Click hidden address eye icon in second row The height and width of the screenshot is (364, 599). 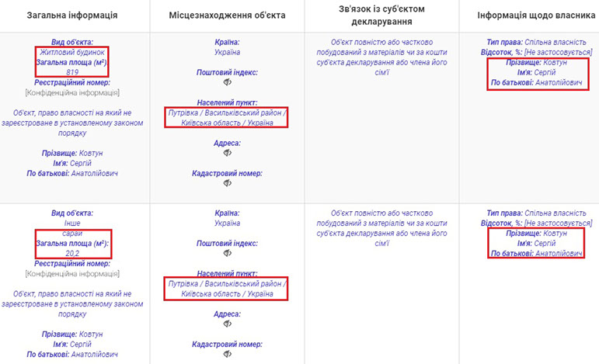[227, 324]
